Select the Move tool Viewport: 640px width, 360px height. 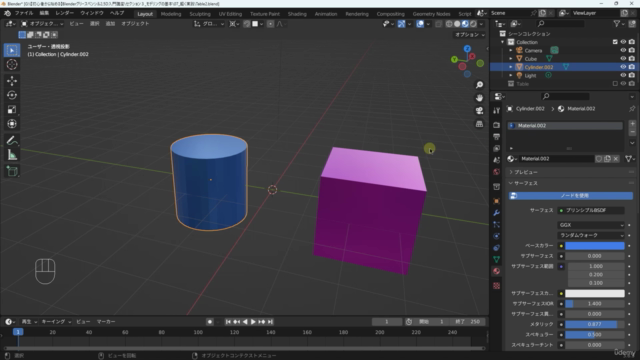click(12, 81)
